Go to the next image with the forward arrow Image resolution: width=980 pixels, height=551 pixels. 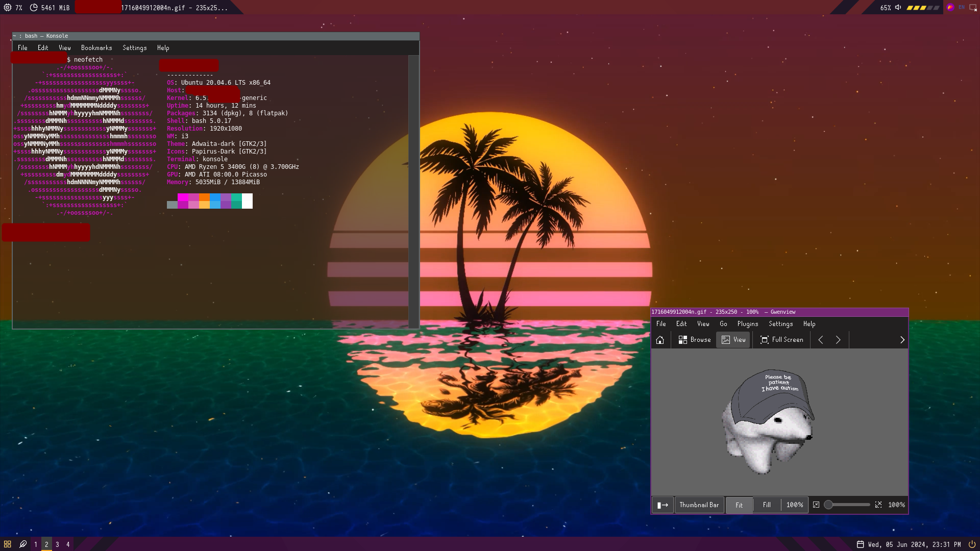tap(838, 339)
